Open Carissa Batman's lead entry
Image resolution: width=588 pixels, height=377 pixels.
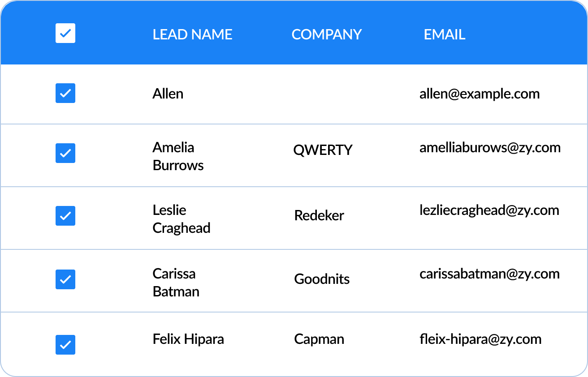point(176,283)
